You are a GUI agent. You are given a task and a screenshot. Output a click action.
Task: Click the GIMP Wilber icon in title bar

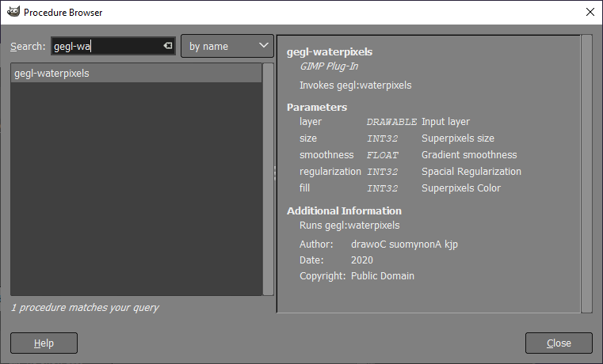pyautogui.click(x=13, y=12)
